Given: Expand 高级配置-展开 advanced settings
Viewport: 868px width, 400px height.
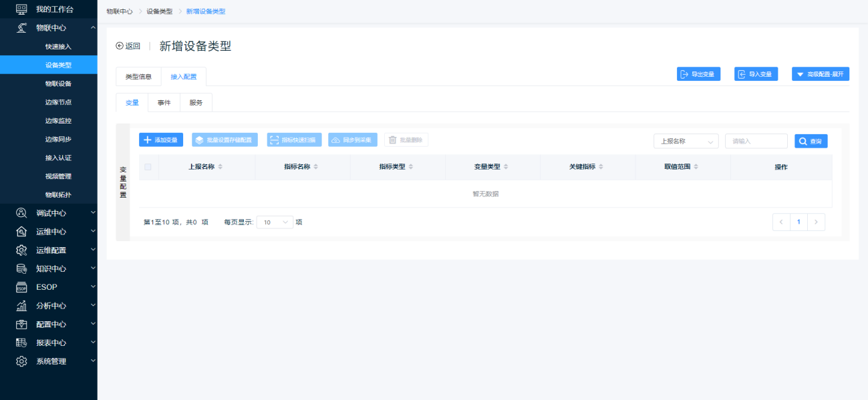Looking at the screenshot, I should click(820, 74).
